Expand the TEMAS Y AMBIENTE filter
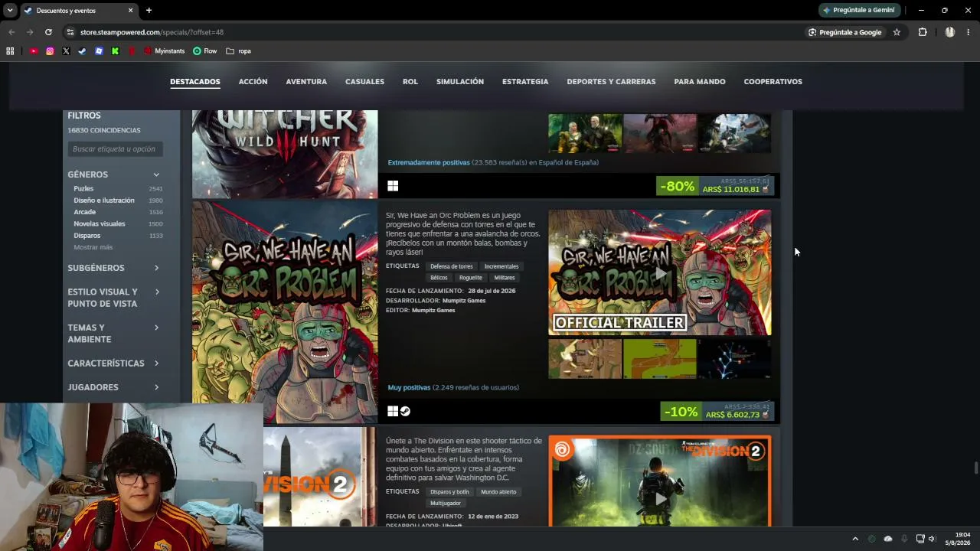Viewport: 980px width, 551px height. coord(156,328)
